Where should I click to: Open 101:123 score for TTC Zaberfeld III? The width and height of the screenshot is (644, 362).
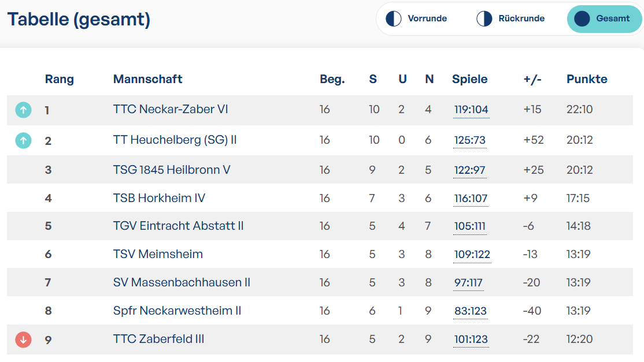471,339
